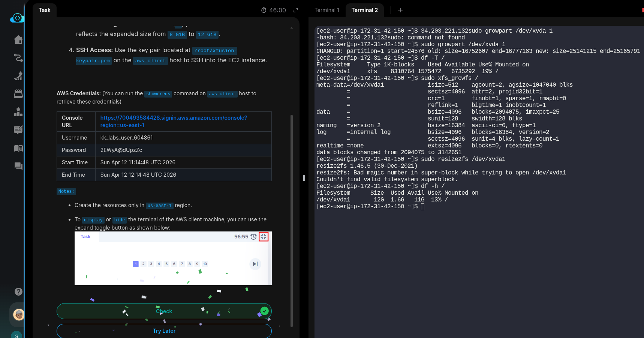This screenshot has width=644, height=338.
Task: Select the Terminal 2 tab
Action: point(364,10)
